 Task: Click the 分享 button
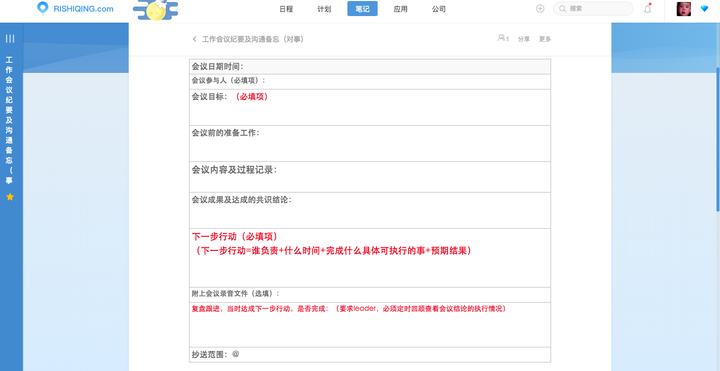click(524, 39)
